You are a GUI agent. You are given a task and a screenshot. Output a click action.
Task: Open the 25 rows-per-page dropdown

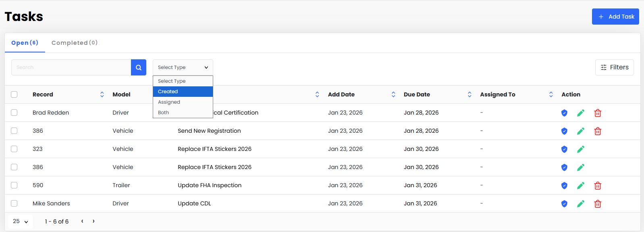pos(20,221)
